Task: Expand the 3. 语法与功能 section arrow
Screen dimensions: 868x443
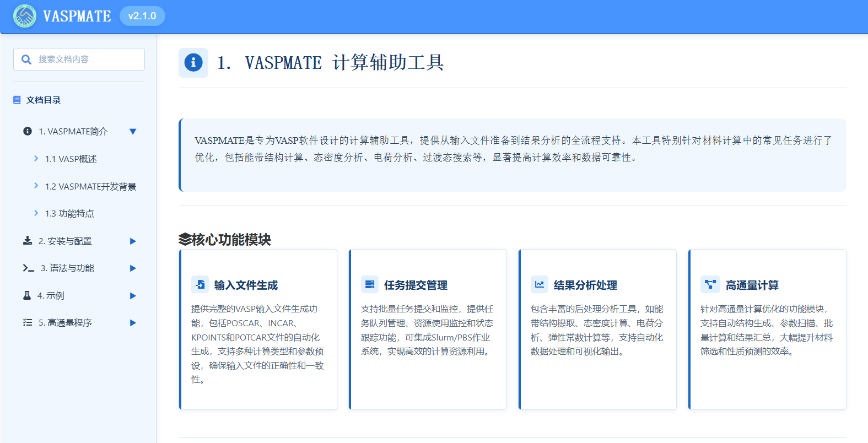Action: coord(133,268)
